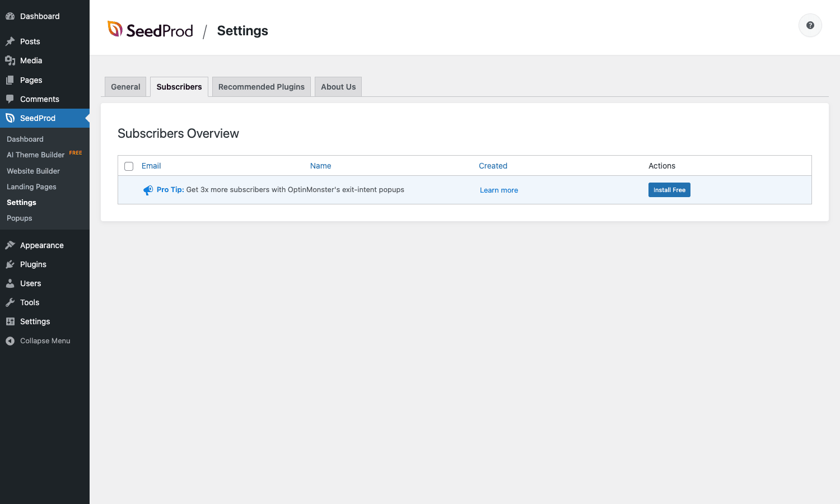Sort subscribers by Name column
The width and height of the screenshot is (840, 504).
coord(321,166)
